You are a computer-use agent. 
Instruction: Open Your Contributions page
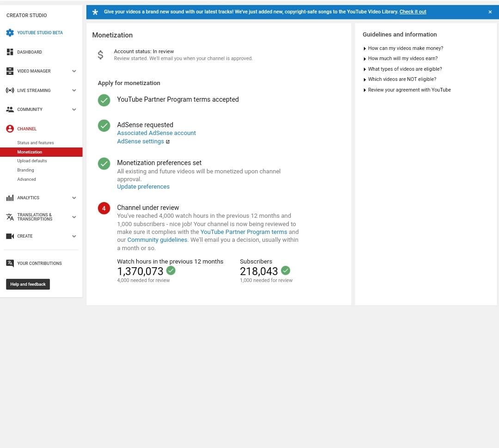click(x=39, y=264)
